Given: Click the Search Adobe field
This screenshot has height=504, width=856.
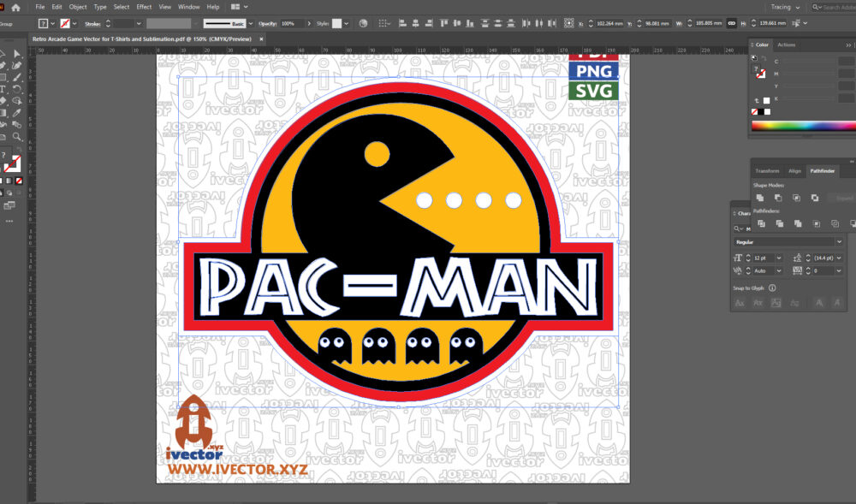Looking at the screenshot, I should click(x=834, y=7).
